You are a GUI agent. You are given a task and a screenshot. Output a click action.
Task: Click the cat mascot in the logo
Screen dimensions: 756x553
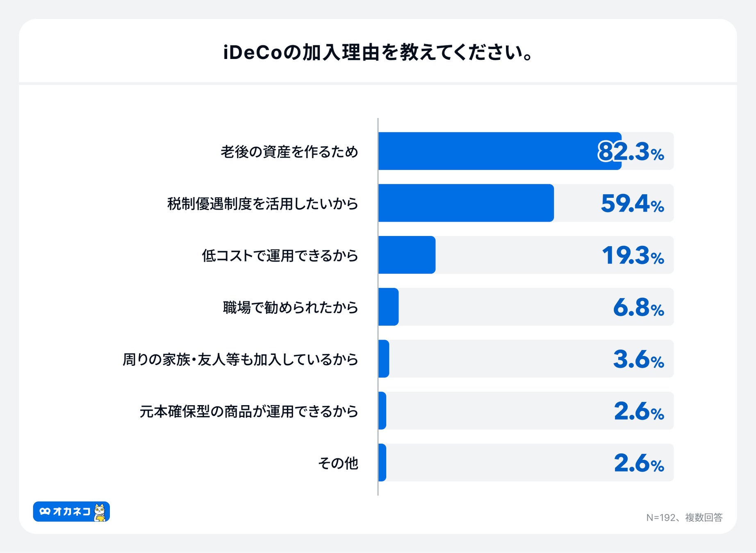100,512
